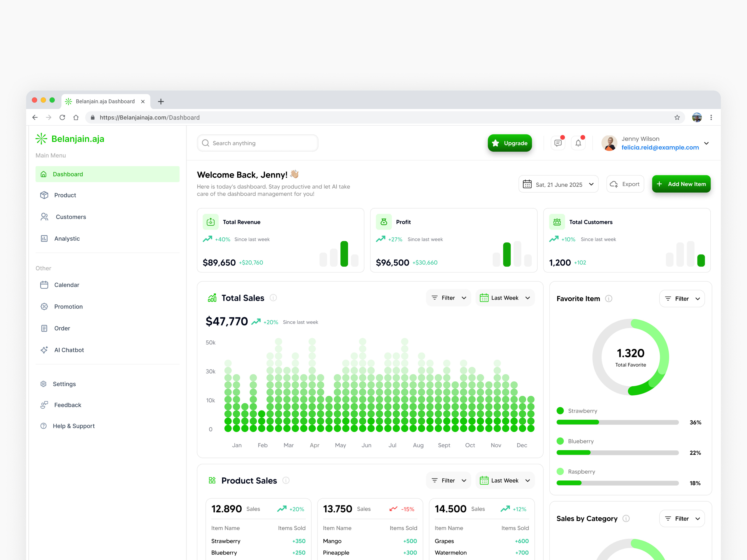Go to AI Chatbot menu item
Screen dimensions: 747x560
click(x=69, y=350)
